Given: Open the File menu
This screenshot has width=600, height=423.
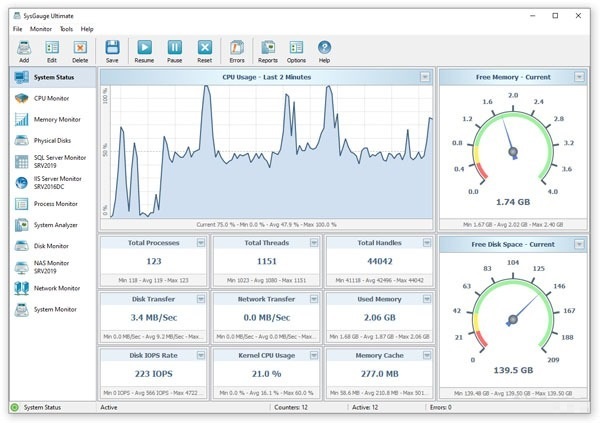Looking at the screenshot, I should point(17,29).
